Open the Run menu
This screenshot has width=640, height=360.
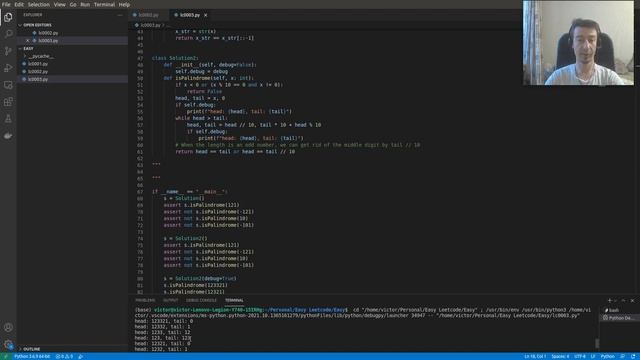click(x=85, y=4)
